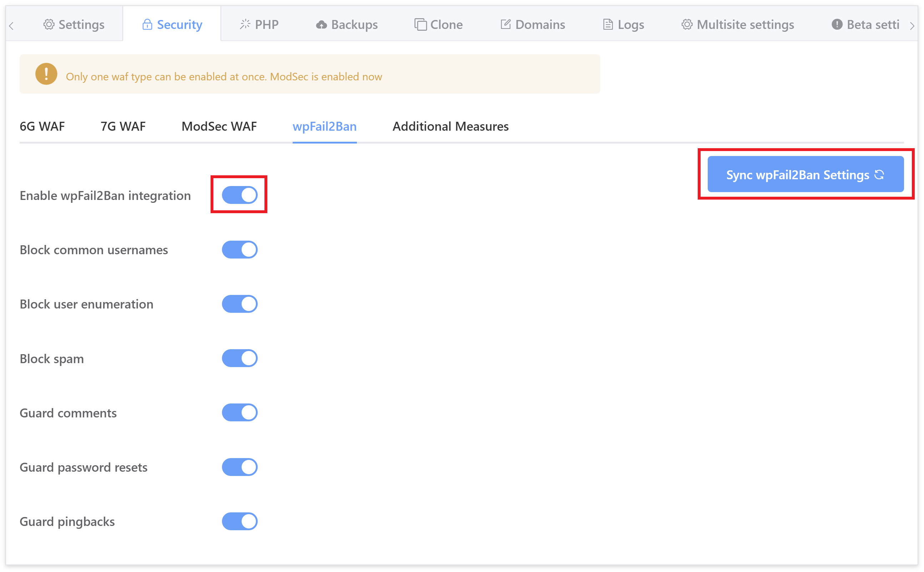Click the Domains edit icon
The image size is (924, 572).
[x=506, y=24]
